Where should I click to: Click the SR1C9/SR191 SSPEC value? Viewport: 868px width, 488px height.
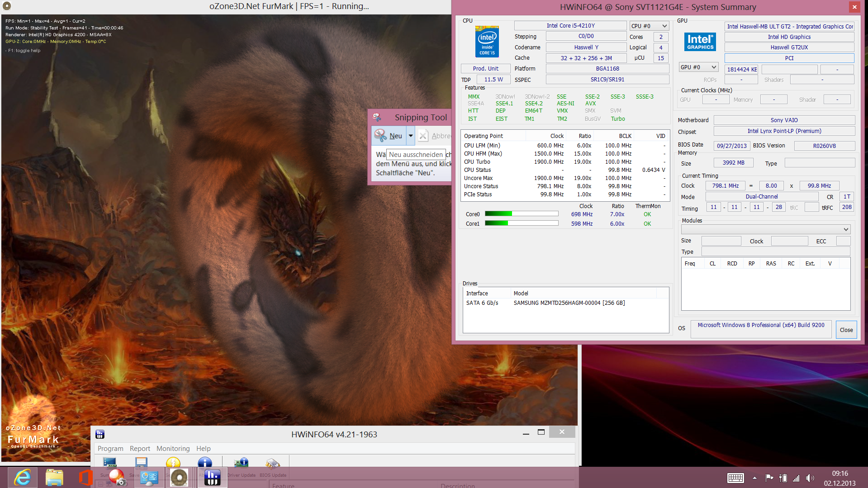point(607,80)
